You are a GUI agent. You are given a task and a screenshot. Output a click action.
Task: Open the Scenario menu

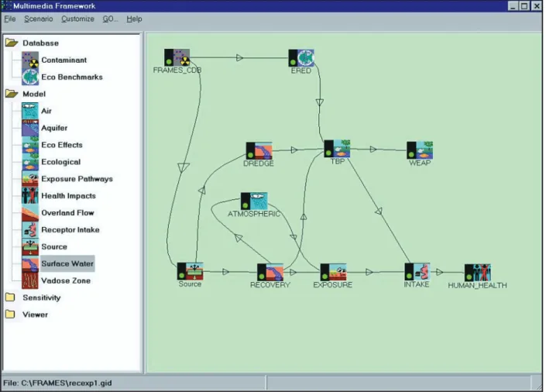tap(38, 19)
